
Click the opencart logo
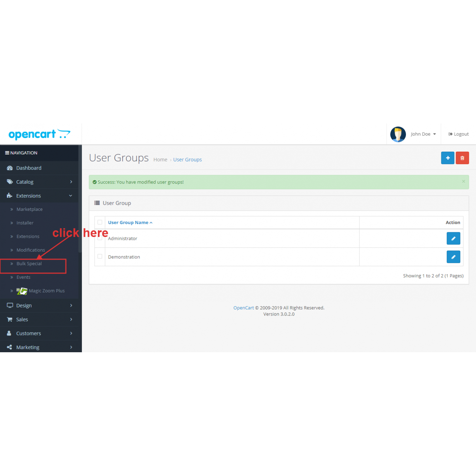click(x=39, y=134)
